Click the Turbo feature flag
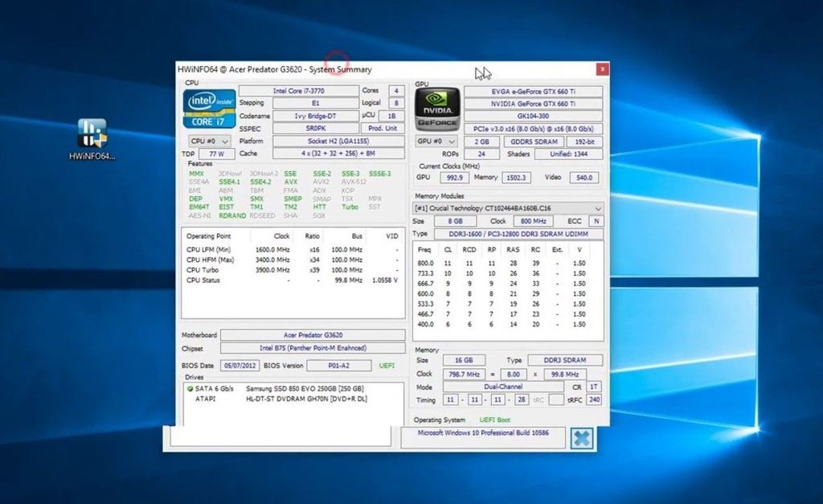This screenshot has height=504, width=823. pos(350,207)
